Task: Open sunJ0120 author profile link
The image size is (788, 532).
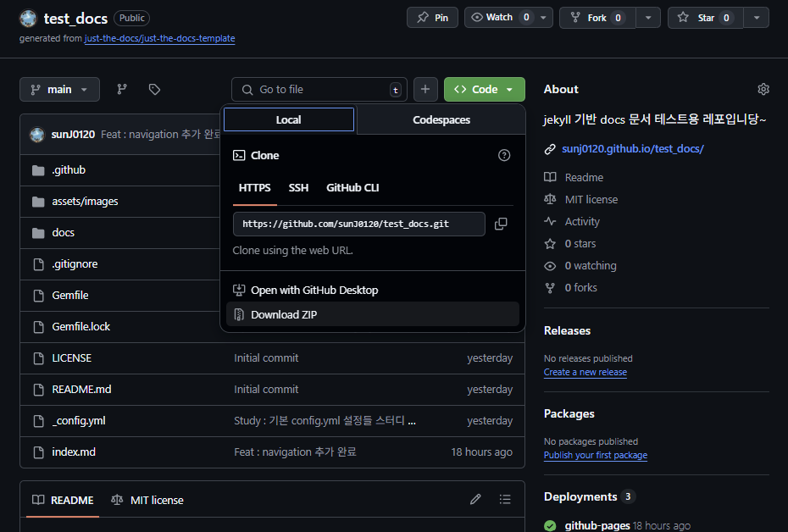Action: click(73, 135)
